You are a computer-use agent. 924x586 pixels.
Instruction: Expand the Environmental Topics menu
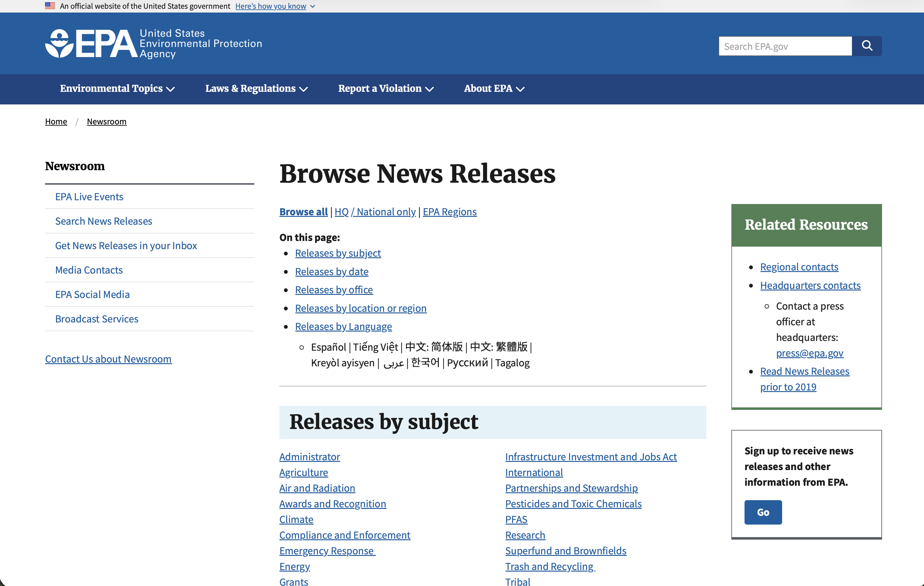[117, 89]
